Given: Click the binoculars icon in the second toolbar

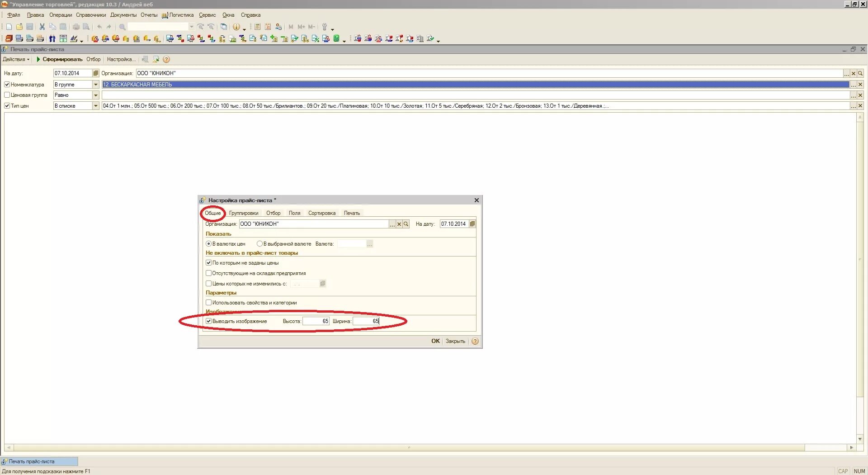Looking at the screenshot, I should (52, 38).
